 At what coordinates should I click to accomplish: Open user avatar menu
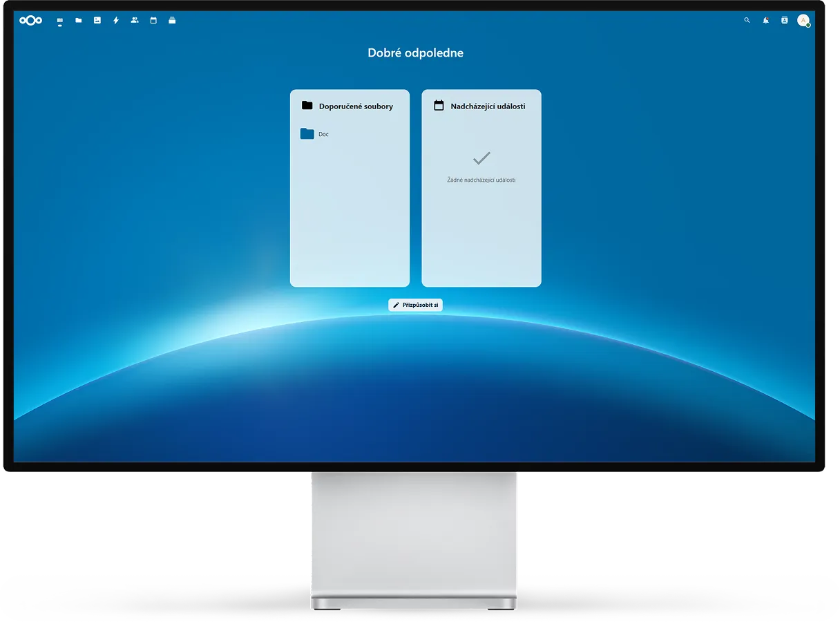point(803,21)
